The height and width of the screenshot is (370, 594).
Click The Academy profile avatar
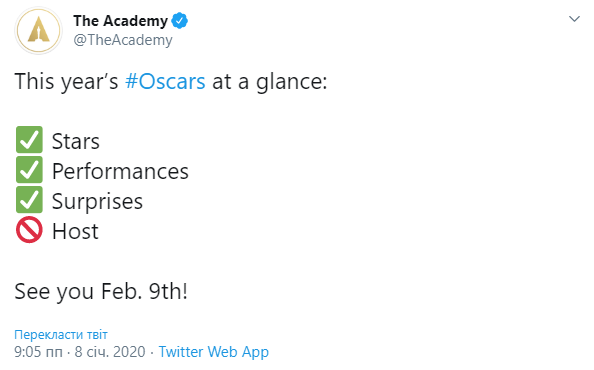coord(38,30)
